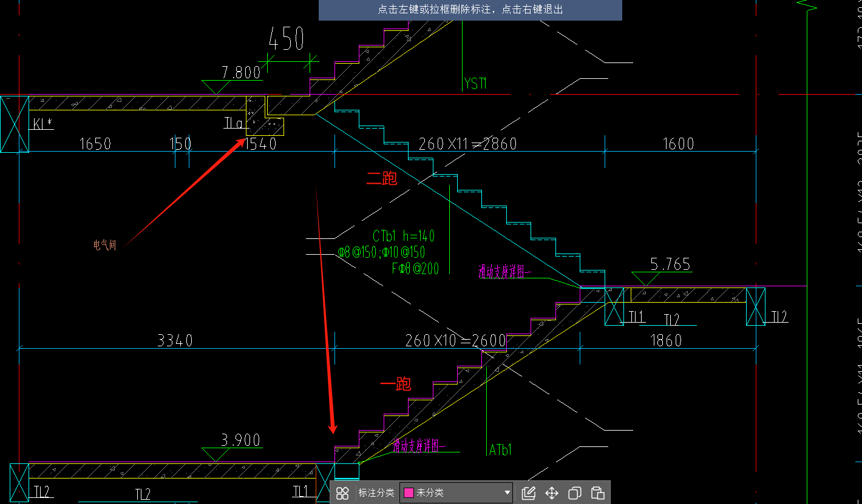Click 滑动支座详图一 label near ATb1
The width and height of the screenshot is (862, 504).
coord(419,447)
